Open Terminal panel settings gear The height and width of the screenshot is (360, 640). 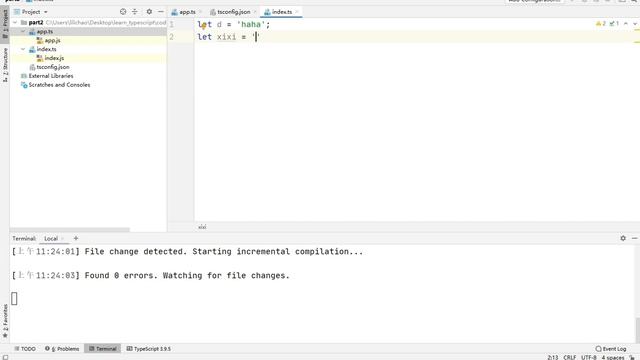623,238
